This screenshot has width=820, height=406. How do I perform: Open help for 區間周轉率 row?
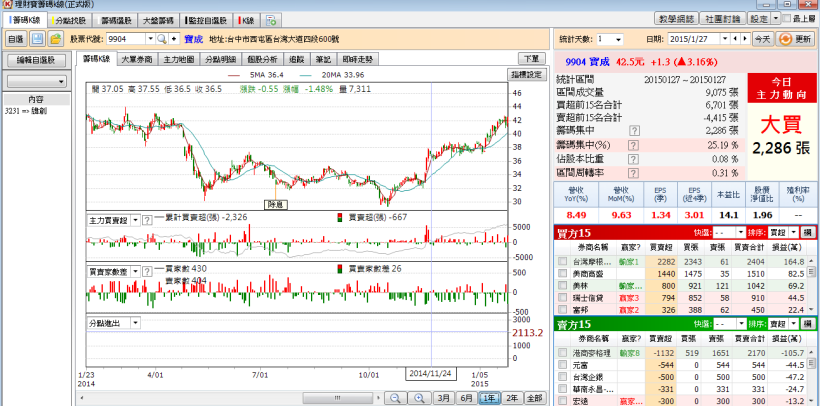coord(634,173)
